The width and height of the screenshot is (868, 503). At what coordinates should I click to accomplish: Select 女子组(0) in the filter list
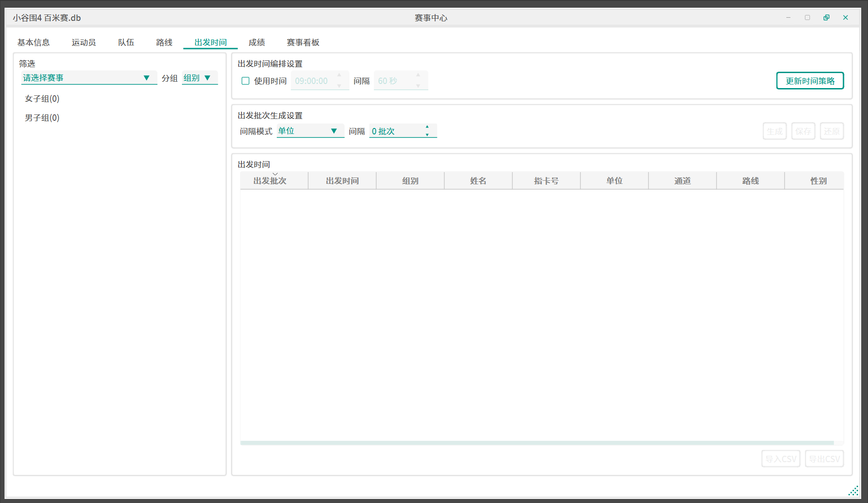point(42,99)
